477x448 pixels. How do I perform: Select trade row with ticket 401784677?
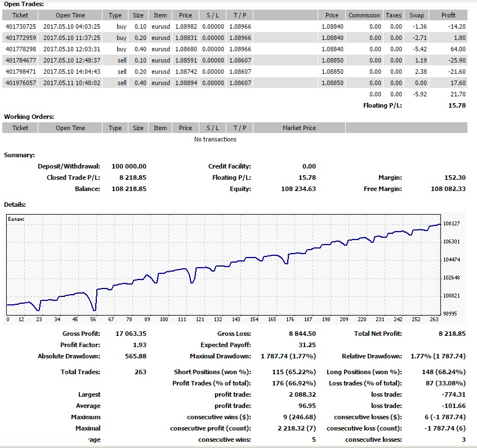20,60
